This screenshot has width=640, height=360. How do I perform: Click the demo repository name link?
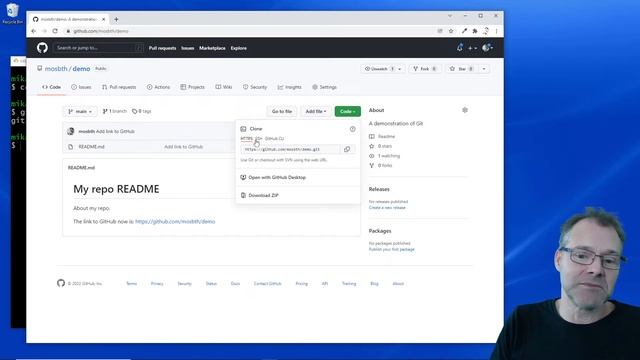click(81, 69)
